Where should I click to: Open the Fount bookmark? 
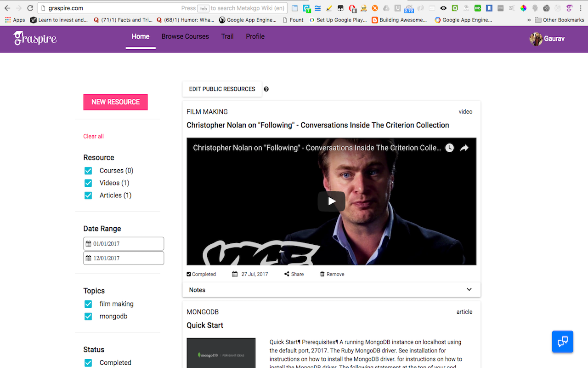293,20
